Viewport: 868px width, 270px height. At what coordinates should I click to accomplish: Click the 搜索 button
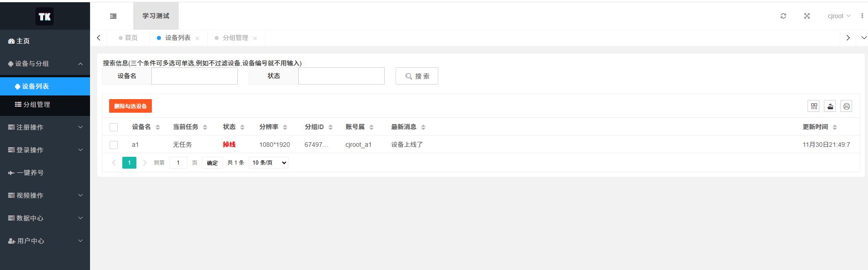pos(417,76)
